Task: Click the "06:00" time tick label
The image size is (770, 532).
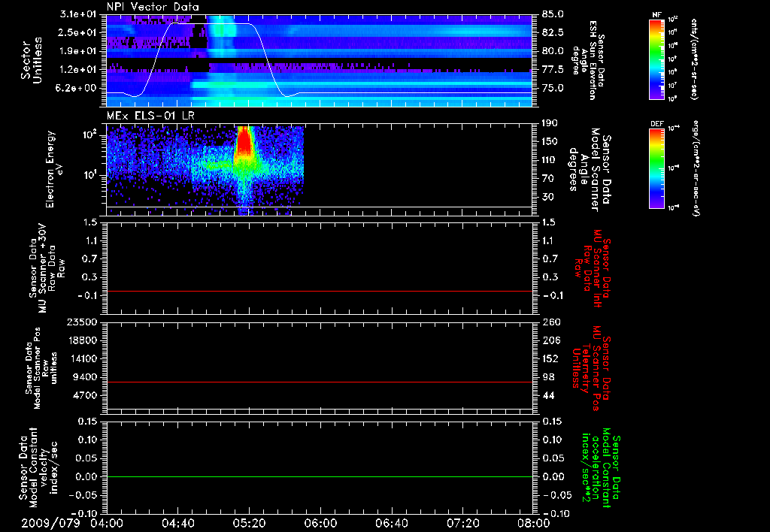Action: 320,523
